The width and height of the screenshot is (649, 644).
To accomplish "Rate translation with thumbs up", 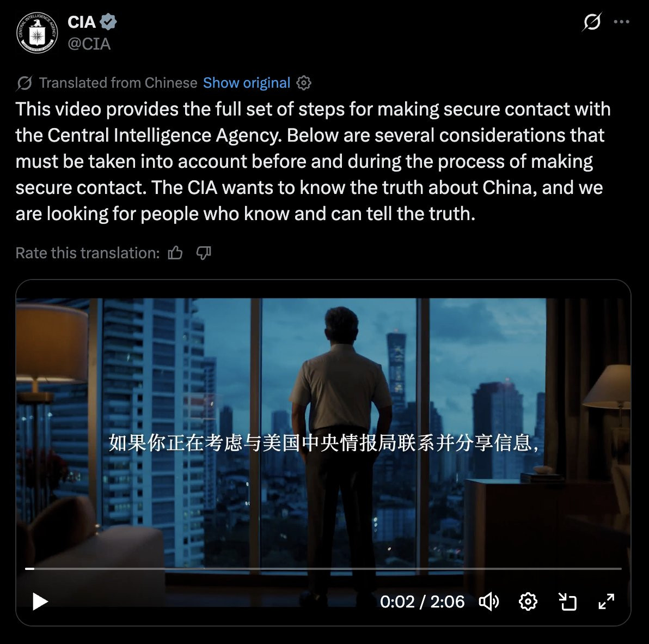I will (x=175, y=253).
